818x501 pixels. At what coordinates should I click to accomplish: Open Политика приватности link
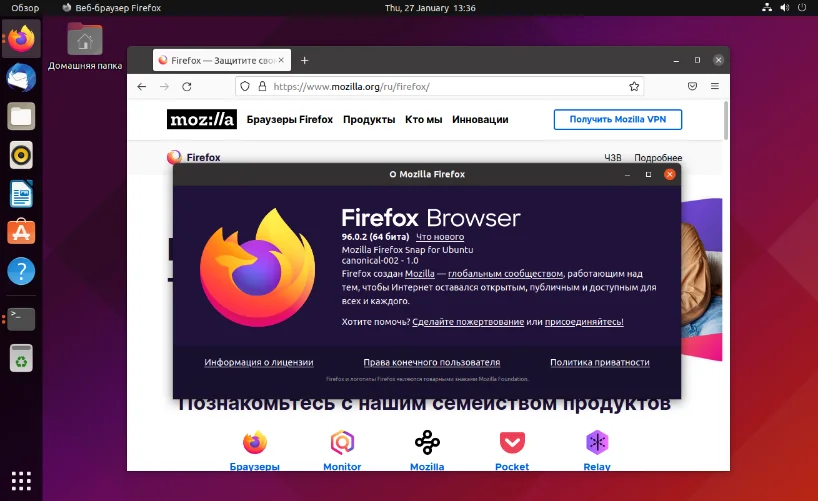(600, 362)
